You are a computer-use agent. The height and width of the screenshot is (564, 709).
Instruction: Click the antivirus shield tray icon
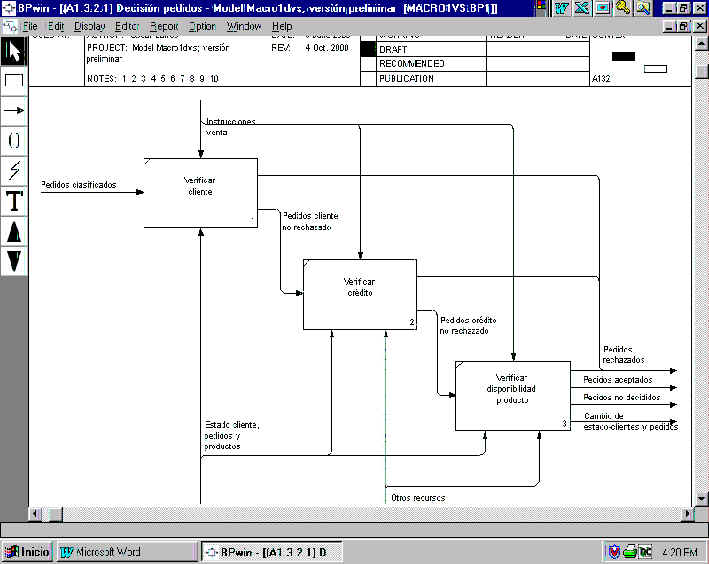pos(614,552)
